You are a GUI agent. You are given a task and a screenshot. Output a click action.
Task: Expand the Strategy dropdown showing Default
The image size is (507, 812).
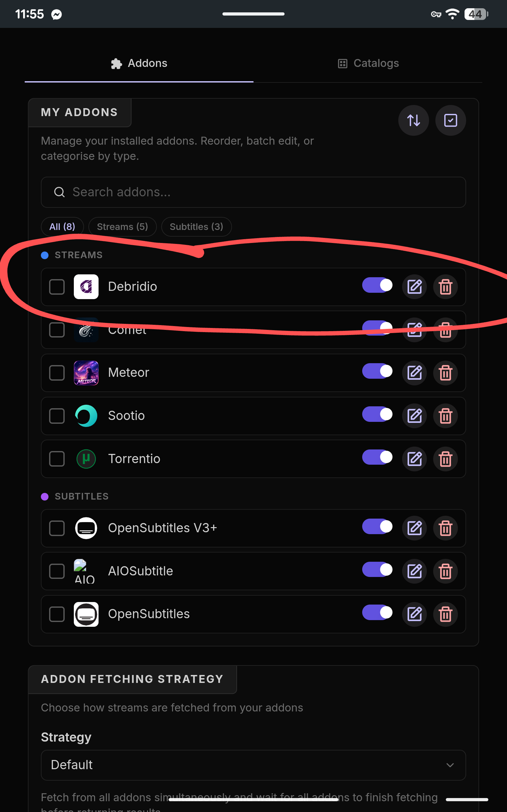(x=253, y=765)
